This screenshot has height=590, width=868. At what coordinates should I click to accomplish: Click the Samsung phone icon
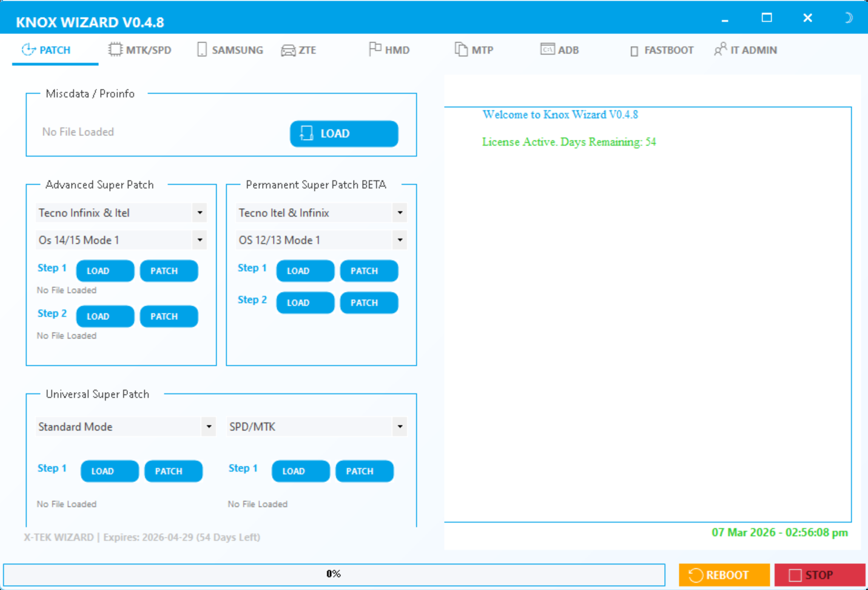202,50
